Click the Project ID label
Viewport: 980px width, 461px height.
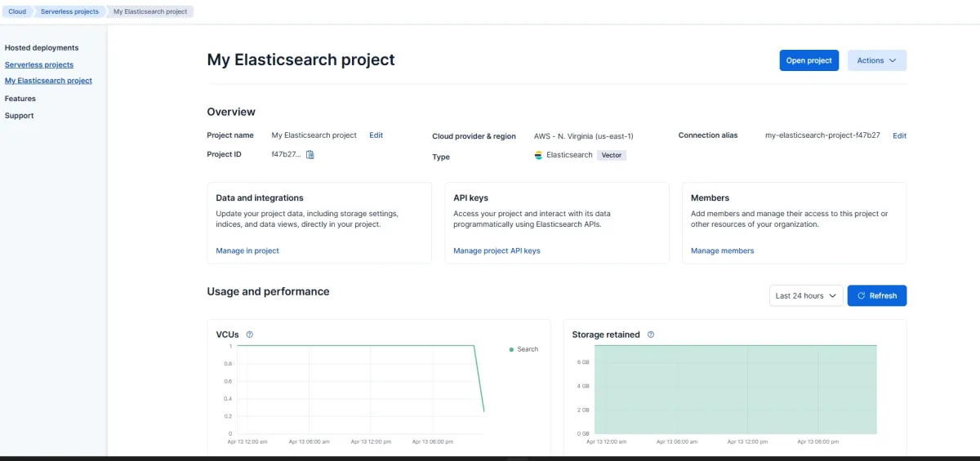[224, 154]
